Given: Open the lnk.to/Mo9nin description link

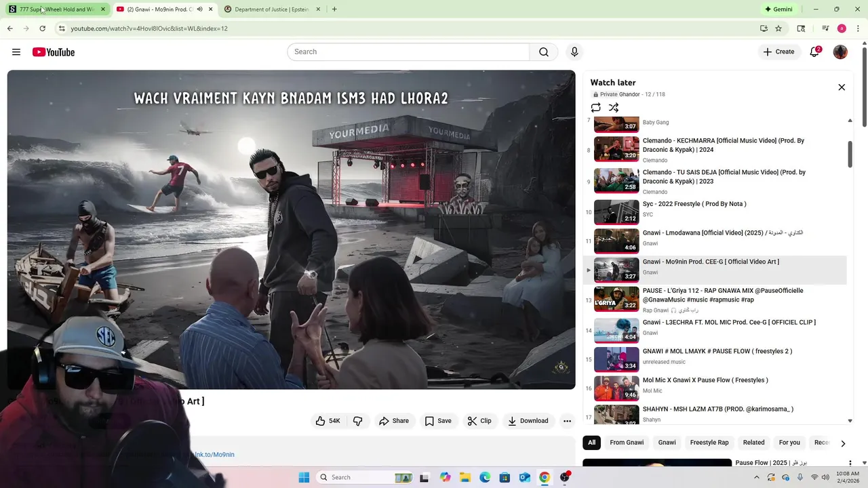Looking at the screenshot, I should [x=214, y=455].
